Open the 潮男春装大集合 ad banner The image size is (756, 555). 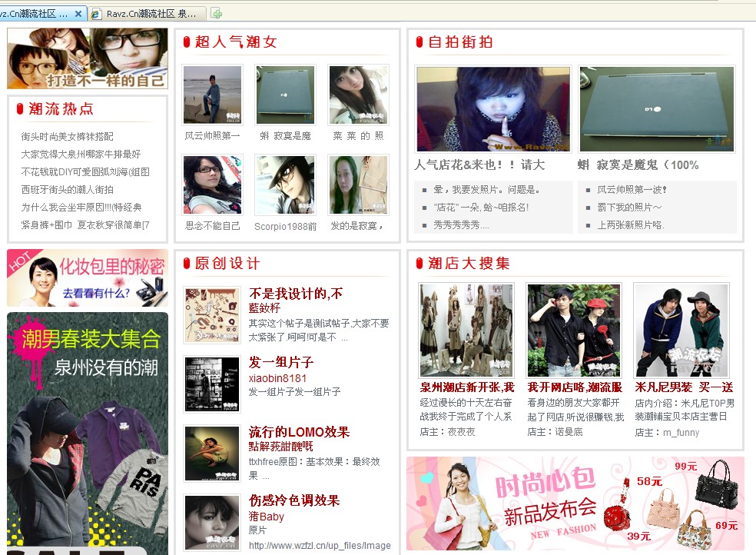point(88,434)
